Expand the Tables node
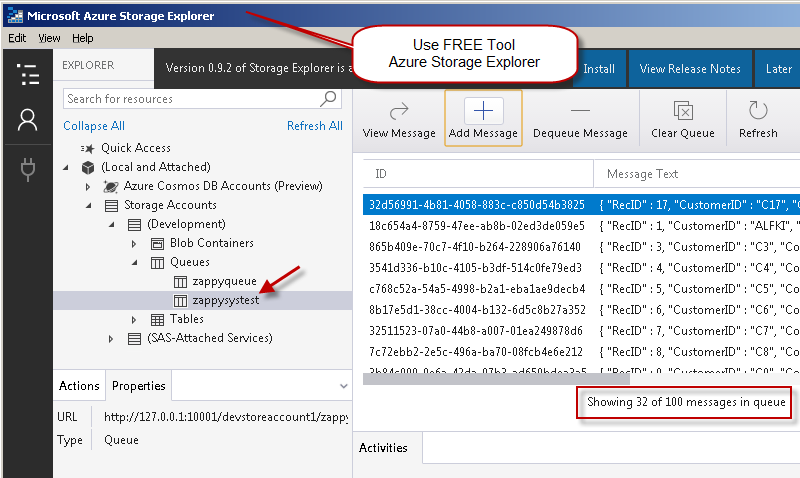 134,320
